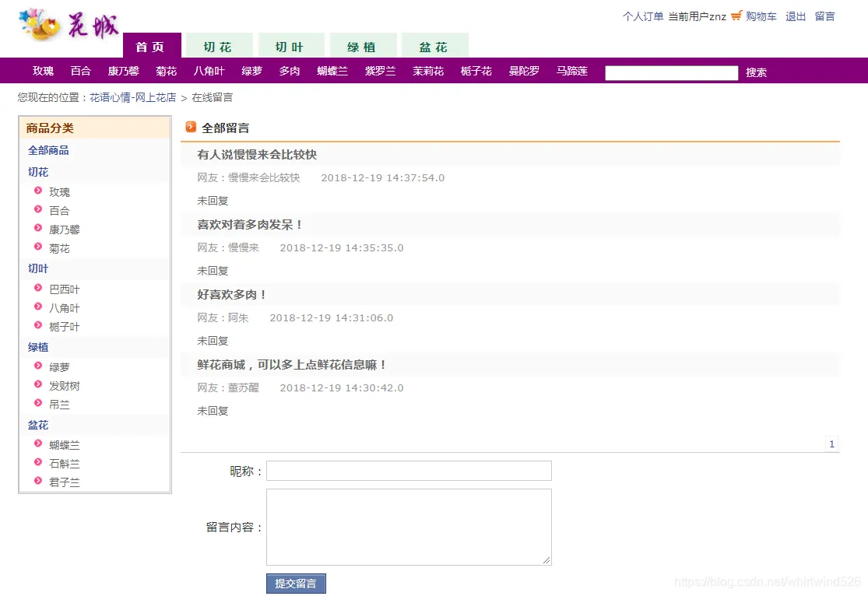The height and width of the screenshot is (596, 868).
Task: Select 康乃馨 in the sidebar category list
Action: click(64, 230)
